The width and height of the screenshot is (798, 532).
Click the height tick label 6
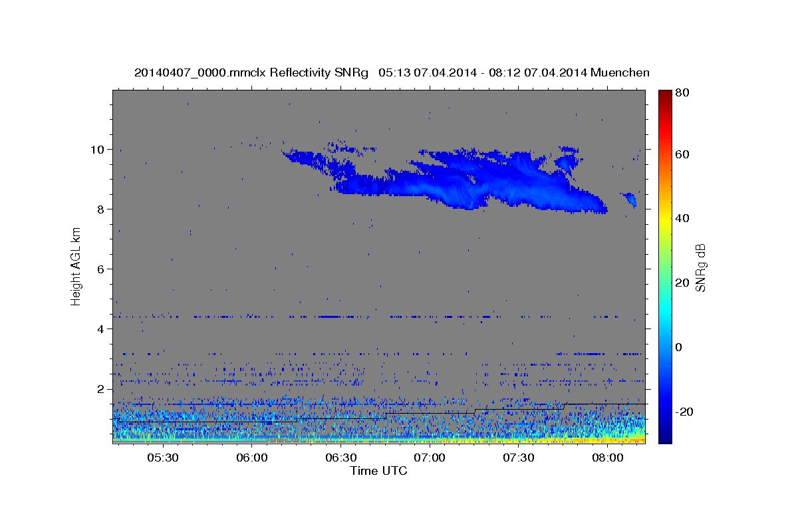(x=102, y=269)
